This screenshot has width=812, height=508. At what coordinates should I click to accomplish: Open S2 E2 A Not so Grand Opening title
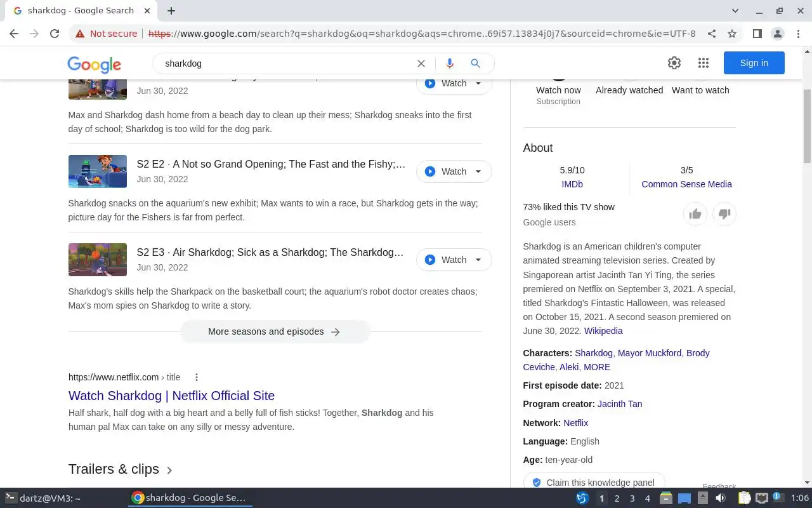click(x=271, y=164)
